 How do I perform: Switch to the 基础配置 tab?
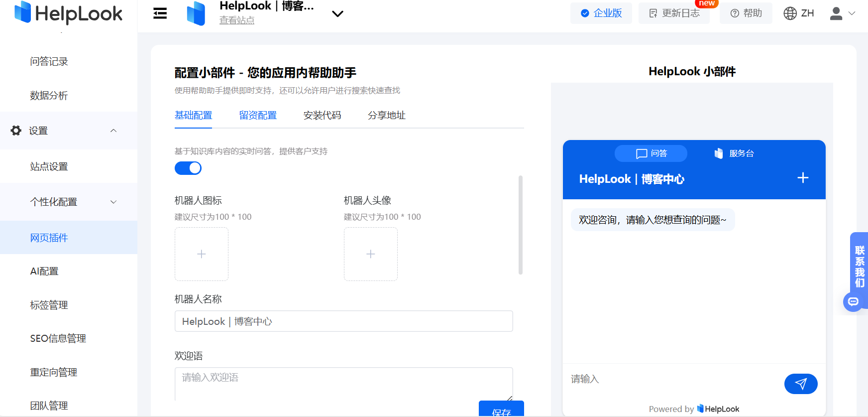(x=193, y=115)
